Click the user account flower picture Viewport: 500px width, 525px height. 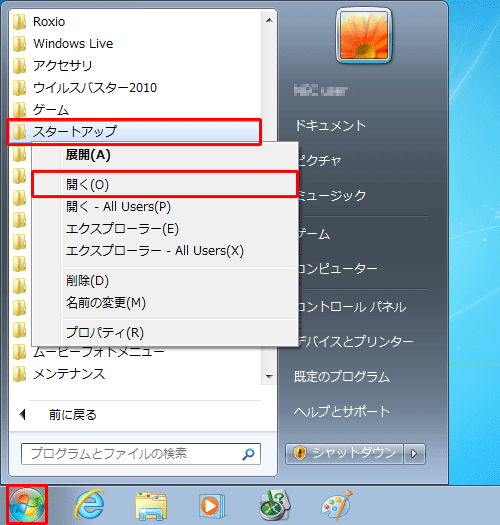tap(364, 35)
